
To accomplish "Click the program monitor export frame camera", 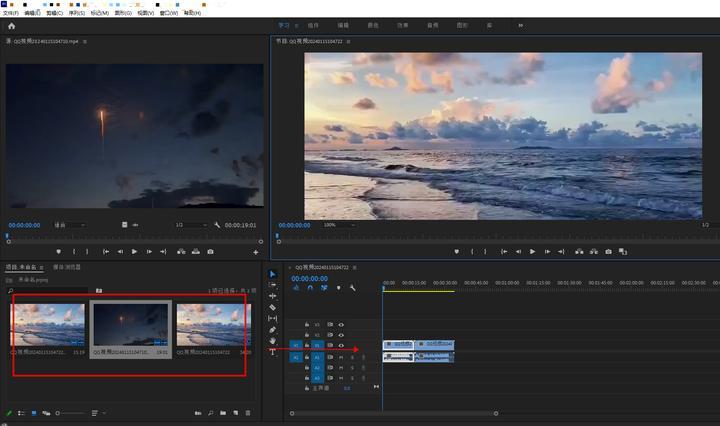I will click(x=608, y=251).
